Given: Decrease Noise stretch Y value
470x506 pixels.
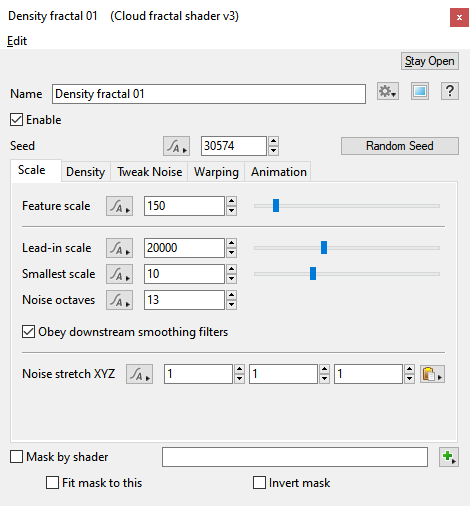Looking at the screenshot, I should coord(324,379).
